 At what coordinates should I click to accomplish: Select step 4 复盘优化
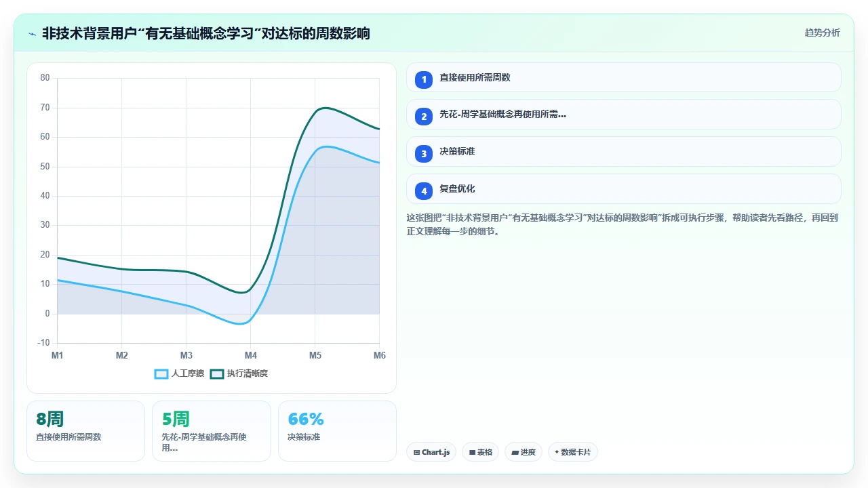[623, 189]
